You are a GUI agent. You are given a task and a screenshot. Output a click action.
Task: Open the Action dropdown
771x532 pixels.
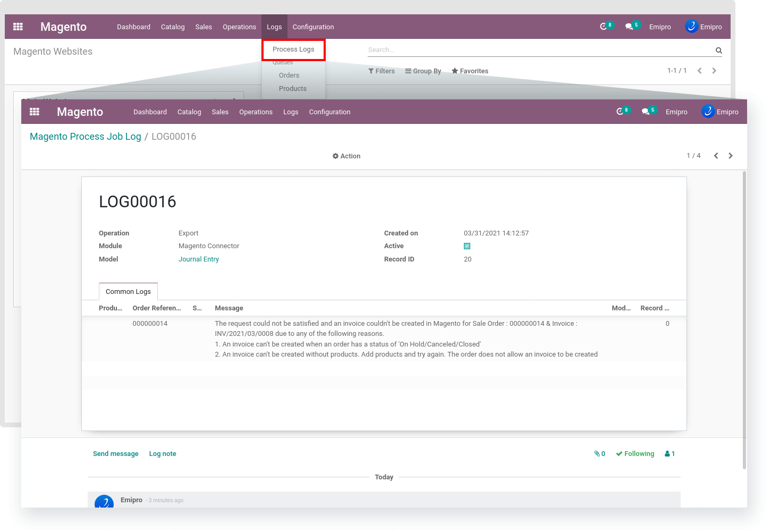(346, 156)
